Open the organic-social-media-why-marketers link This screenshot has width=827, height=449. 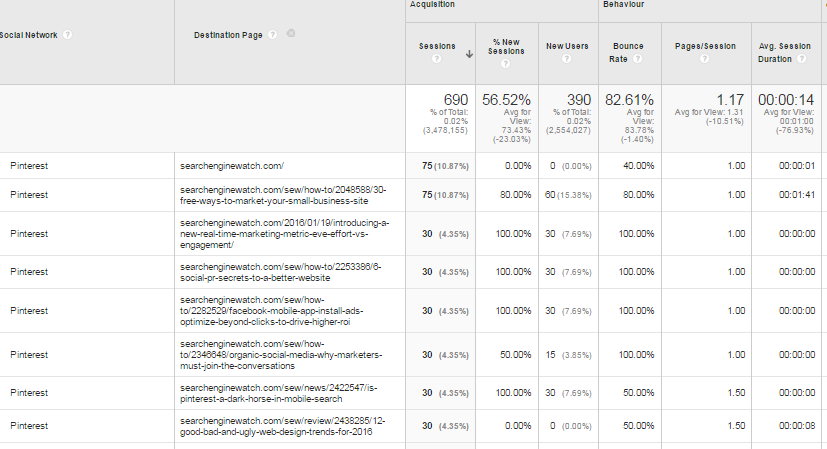pos(281,355)
